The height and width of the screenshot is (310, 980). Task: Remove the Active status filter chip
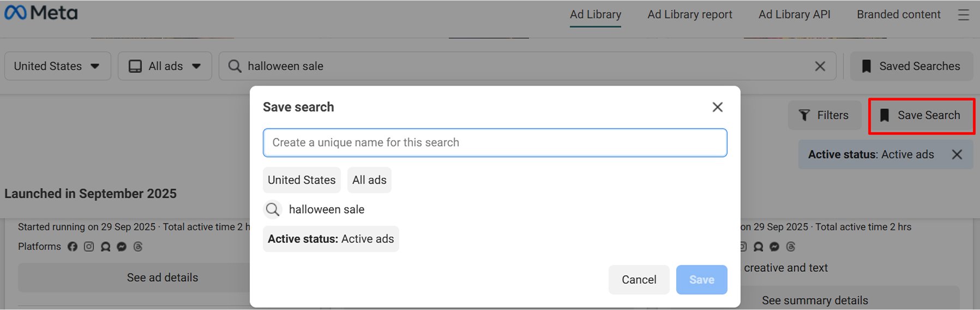pos(957,155)
